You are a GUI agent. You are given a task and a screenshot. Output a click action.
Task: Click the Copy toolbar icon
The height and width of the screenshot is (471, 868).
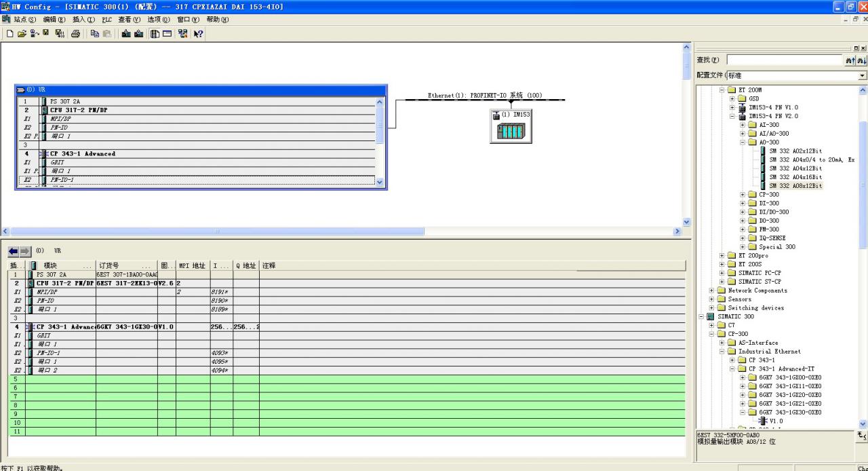click(x=95, y=33)
